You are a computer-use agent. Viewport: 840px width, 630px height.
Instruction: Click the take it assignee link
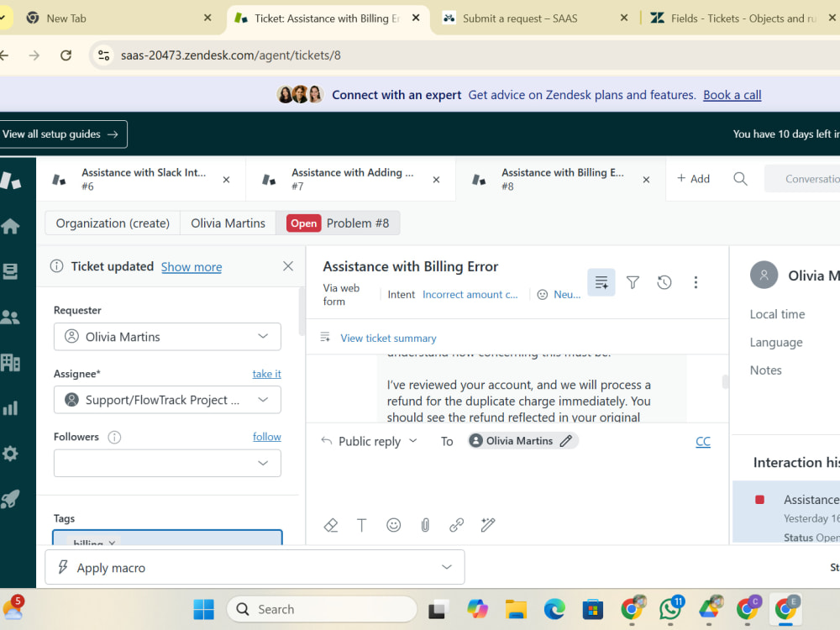click(267, 374)
